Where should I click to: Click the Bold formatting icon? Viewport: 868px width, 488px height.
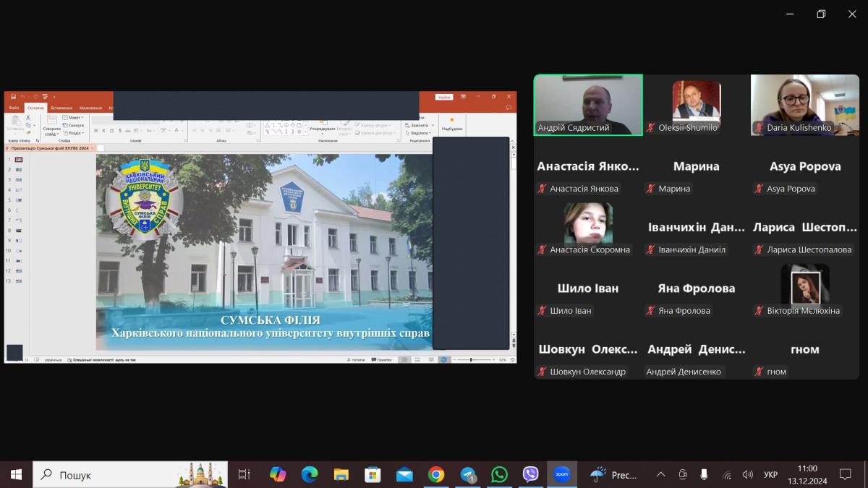[x=95, y=131]
